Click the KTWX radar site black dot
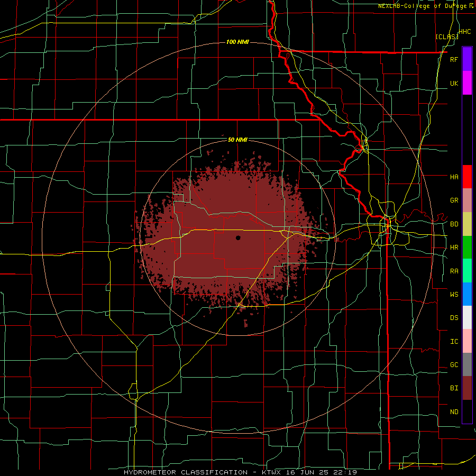476x476 pixels. pos(238,238)
